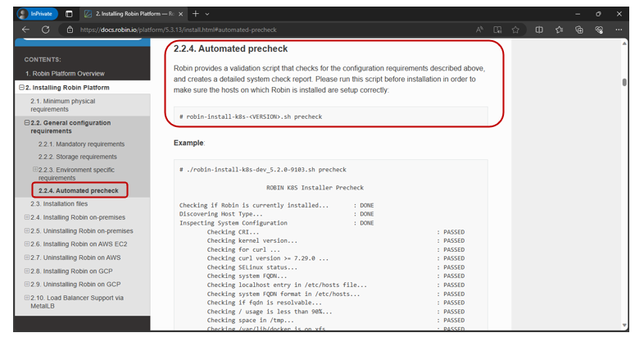Go back with the back arrow
This screenshot has height=342, width=644.
pos(26,30)
